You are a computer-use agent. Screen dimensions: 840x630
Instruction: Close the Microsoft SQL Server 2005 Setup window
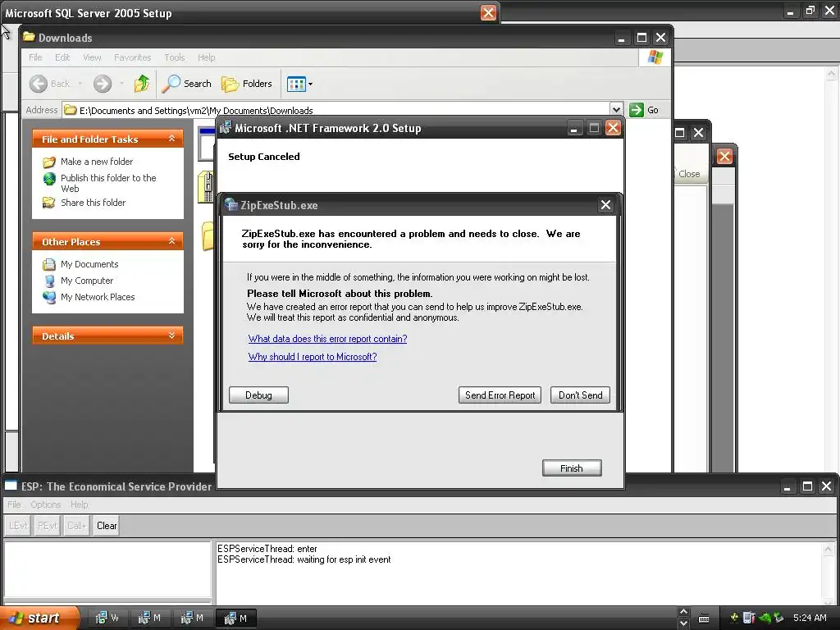coord(488,13)
